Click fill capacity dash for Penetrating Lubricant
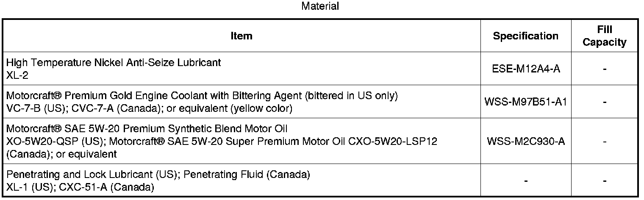 (605, 181)
